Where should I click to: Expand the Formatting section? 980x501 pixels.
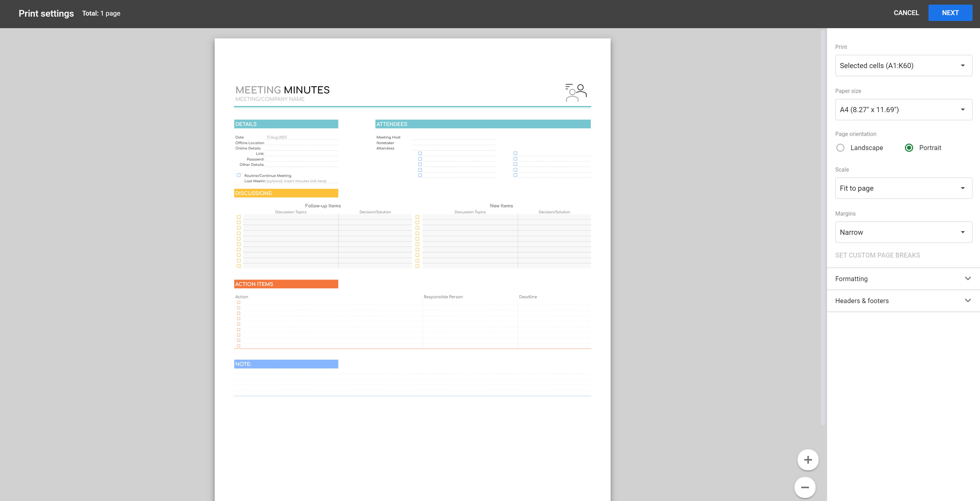[851, 279]
